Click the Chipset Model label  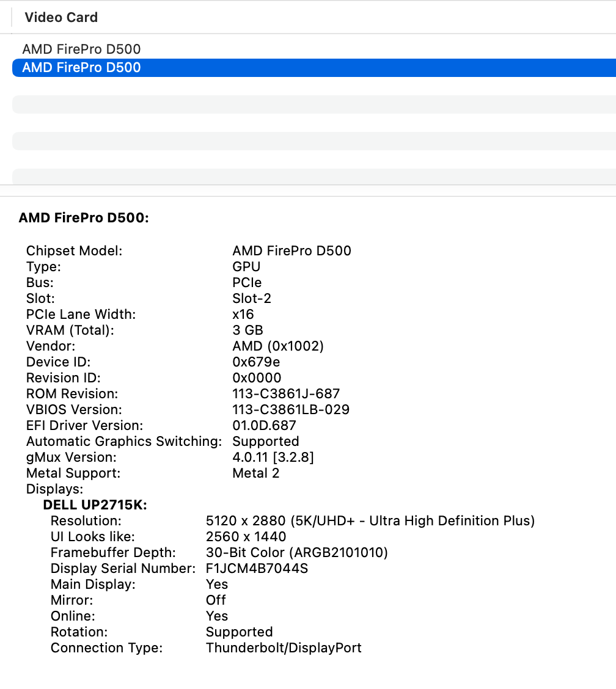(x=75, y=251)
